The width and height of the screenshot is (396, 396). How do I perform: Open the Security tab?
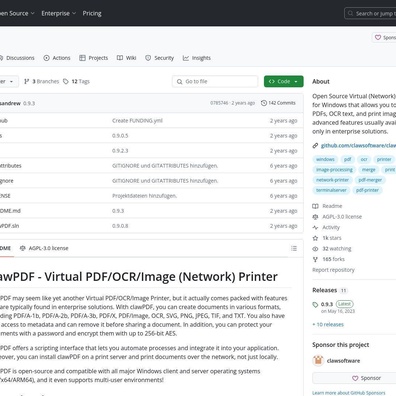(159, 58)
